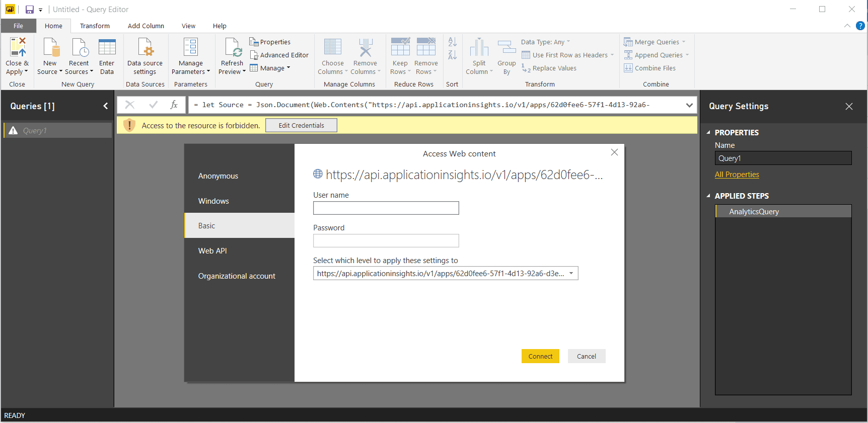Click the User name field
The width and height of the screenshot is (868, 423).
coord(386,208)
